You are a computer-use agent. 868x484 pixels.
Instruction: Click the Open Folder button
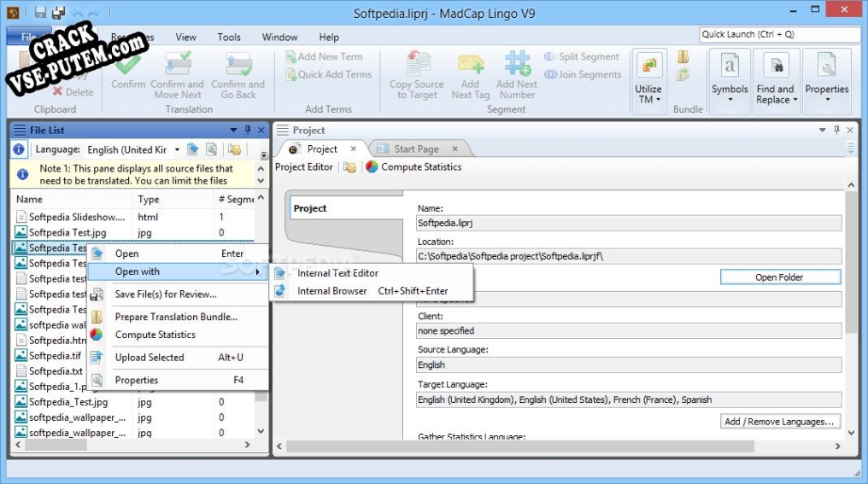pyautogui.click(x=779, y=277)
